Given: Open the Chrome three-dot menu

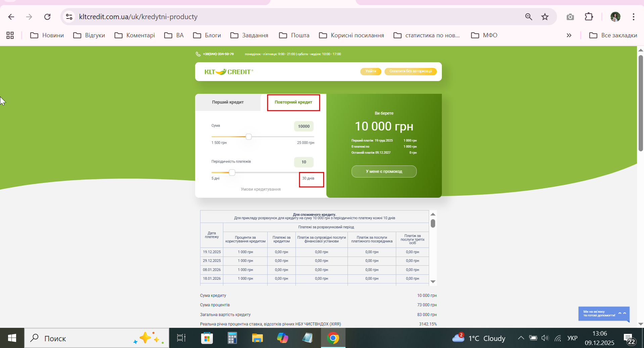Looking at the screenshot, I should tap(634, 17).
